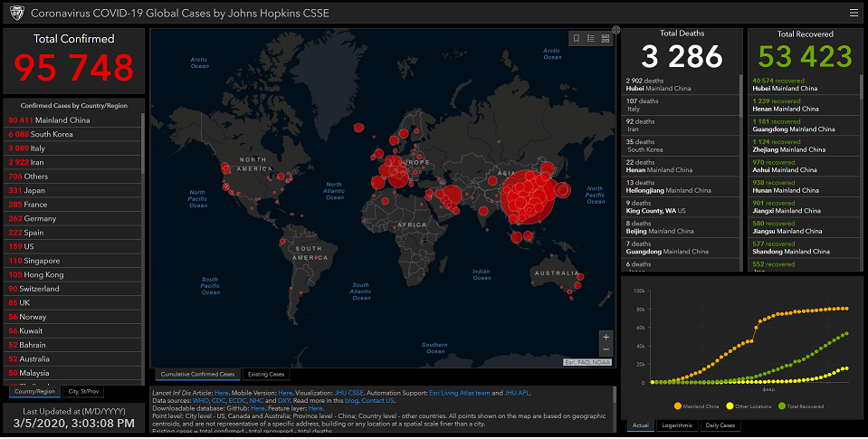Viewport: 868px width, 439px height.
Task: Zoom in on the map
Action: coord(606,337)
